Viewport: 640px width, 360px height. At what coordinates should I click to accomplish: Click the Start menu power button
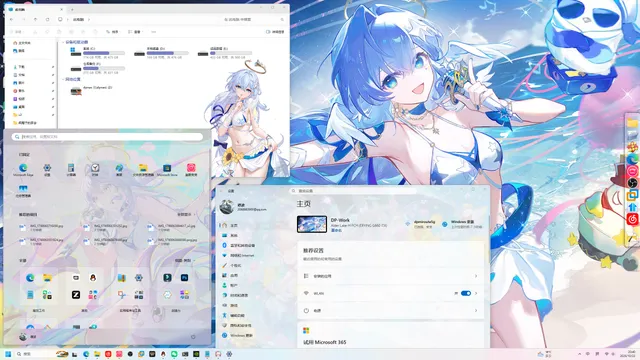coord(193,337)
